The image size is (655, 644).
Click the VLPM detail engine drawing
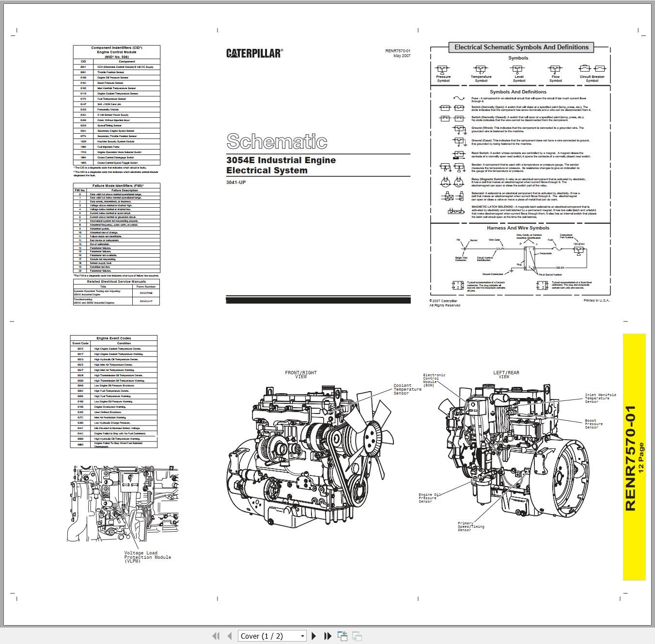pos(123,504)
